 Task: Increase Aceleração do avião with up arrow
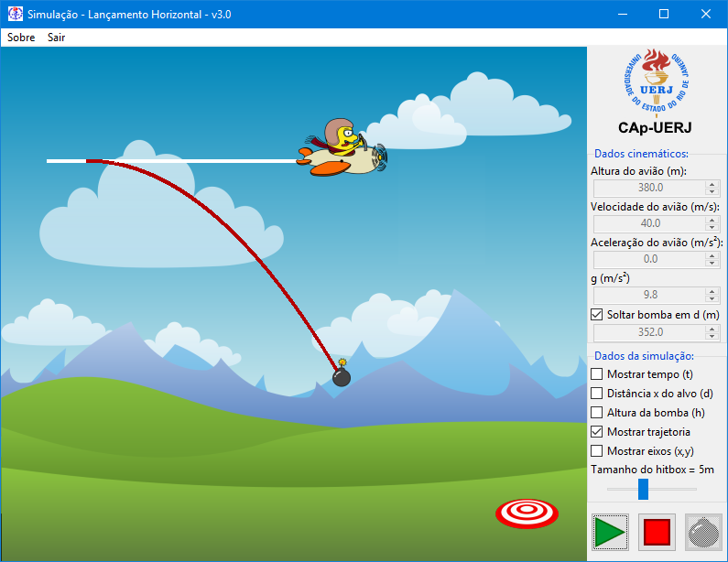coord(712,255)
